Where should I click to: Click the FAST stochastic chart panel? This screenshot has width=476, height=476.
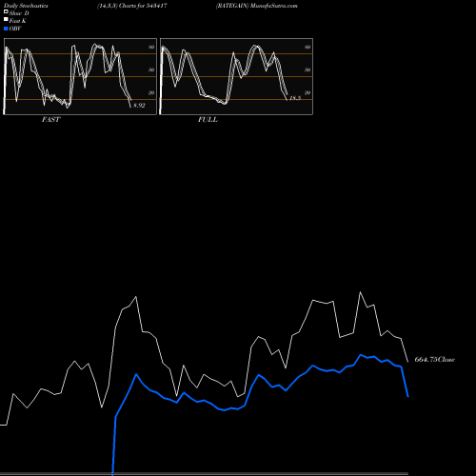pyautogui.click(x=80, y=76)
